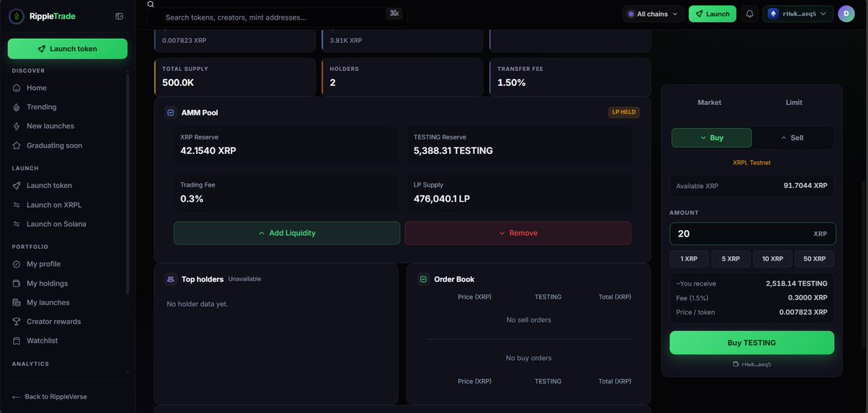868x413 pixels.
Task: Open the Trending page from the sidebar
Action: click(x=41, y=107)
